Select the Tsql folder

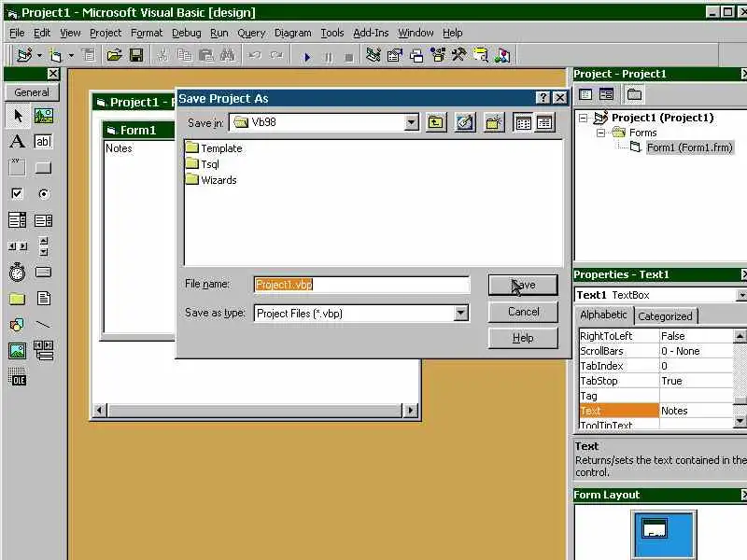tap(203, 164)
